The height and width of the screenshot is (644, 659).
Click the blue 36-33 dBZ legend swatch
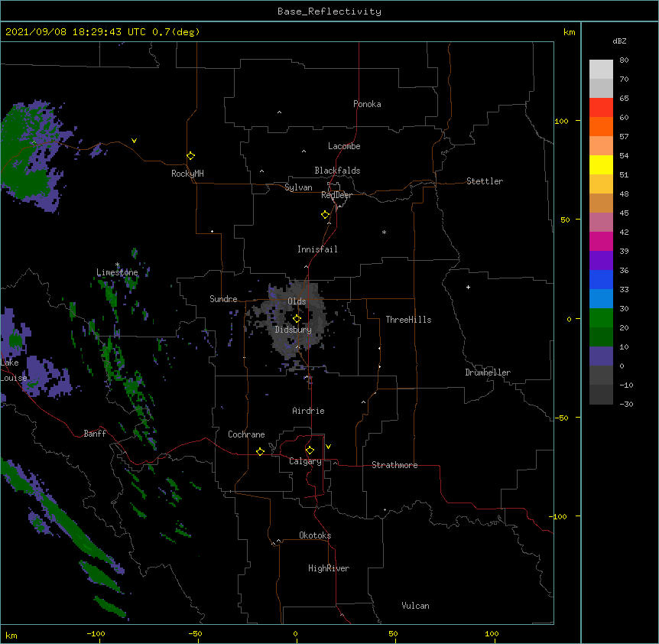point(601,279)
